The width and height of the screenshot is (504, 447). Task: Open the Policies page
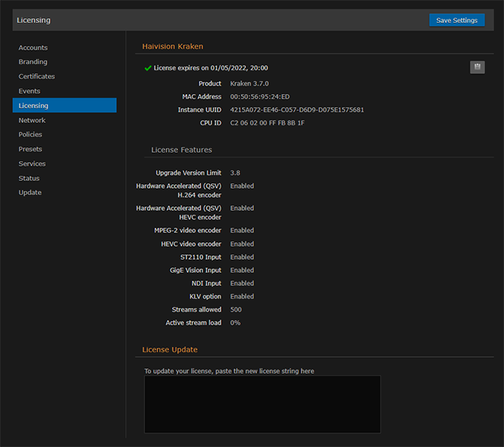31,134
